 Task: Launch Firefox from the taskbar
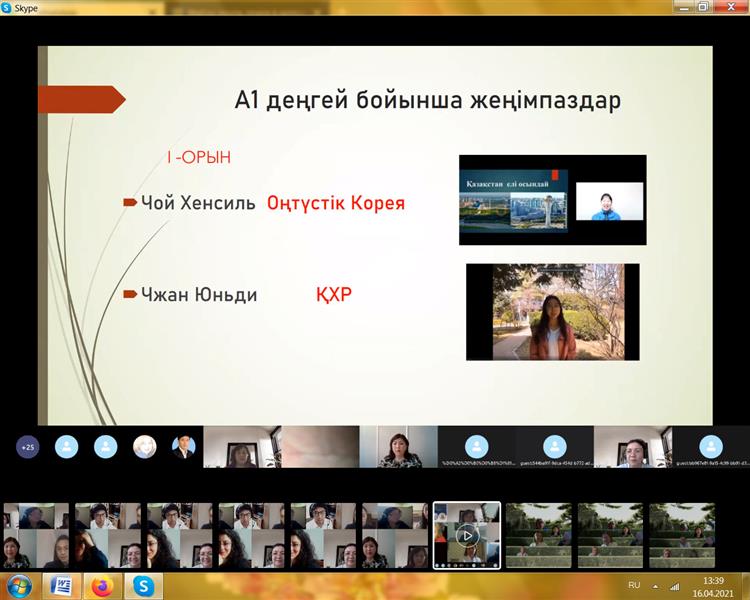pos(101,584)
